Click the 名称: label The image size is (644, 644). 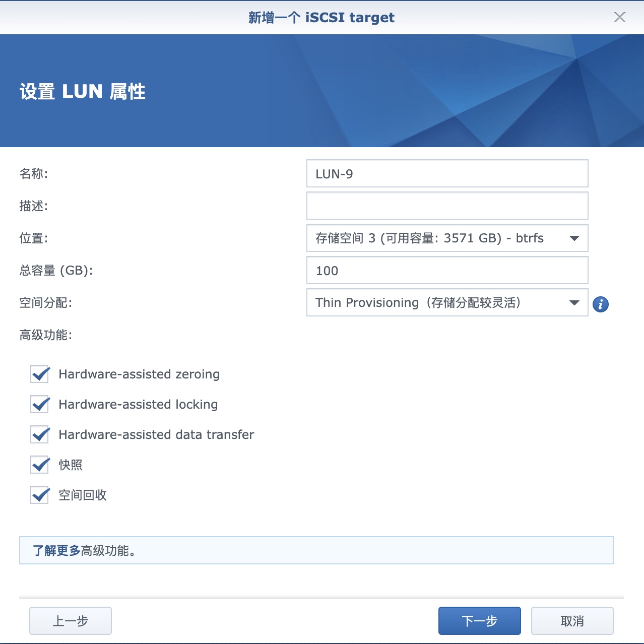34,174
